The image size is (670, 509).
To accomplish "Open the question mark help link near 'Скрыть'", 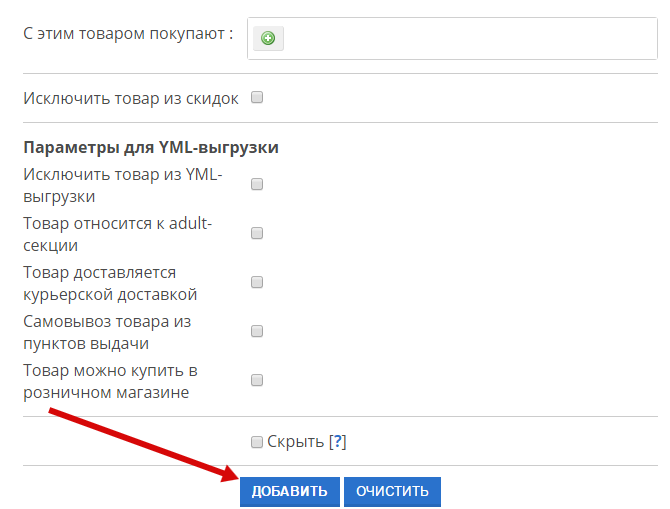I will (338, 442).
